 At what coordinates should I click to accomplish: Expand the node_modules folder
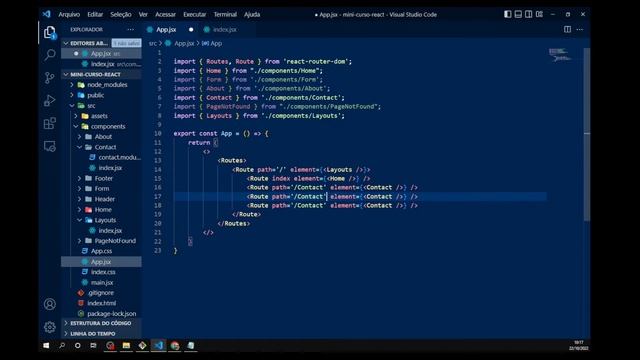click(x=72, y=85)
